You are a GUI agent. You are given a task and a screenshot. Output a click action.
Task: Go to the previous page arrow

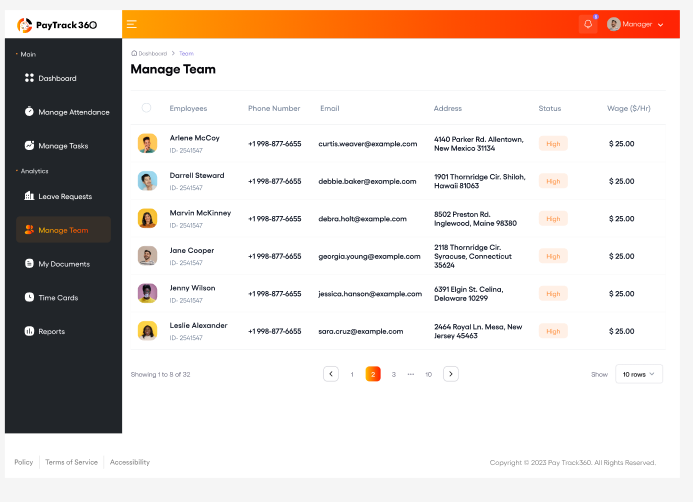coord(331,374)
